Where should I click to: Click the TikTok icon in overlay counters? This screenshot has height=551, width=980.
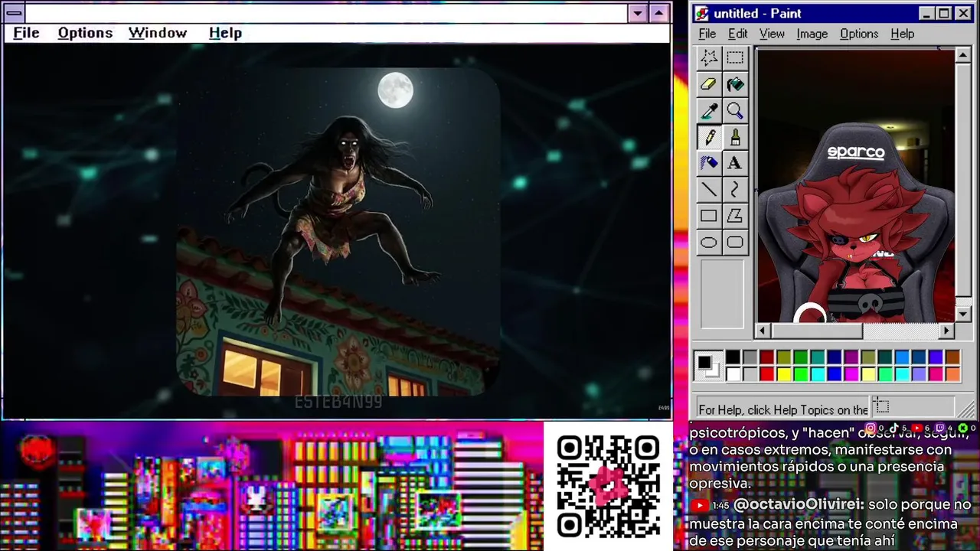click(x=893, y=428)
